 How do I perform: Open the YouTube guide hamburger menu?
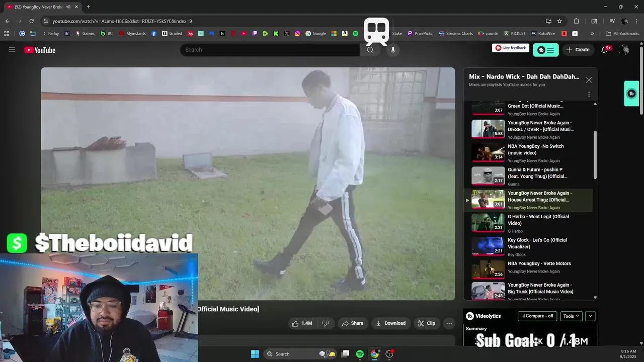12,50
